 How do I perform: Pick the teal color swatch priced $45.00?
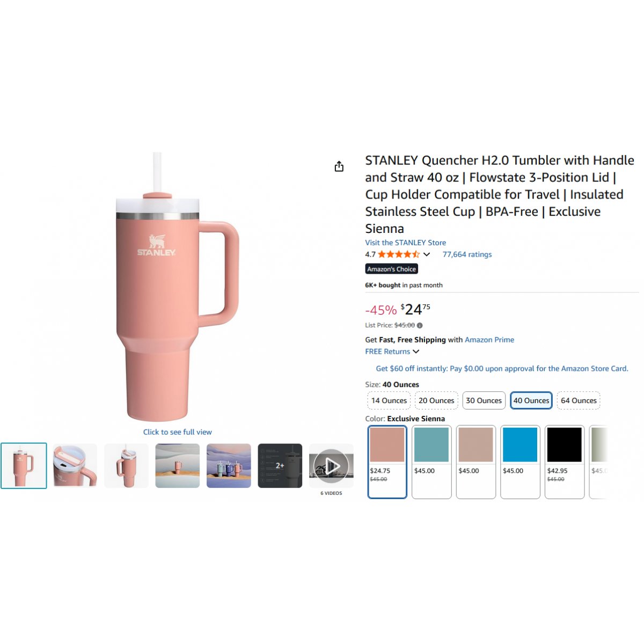pyautogui.click(x=431, y=462)
